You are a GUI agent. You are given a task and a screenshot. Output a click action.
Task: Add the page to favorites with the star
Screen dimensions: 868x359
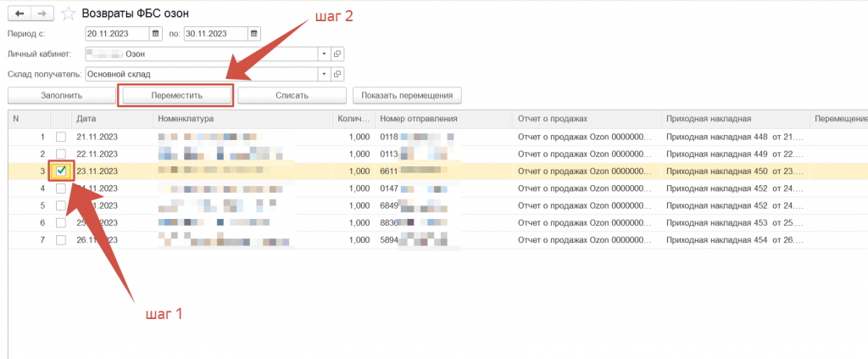click(x=68, y=14)
